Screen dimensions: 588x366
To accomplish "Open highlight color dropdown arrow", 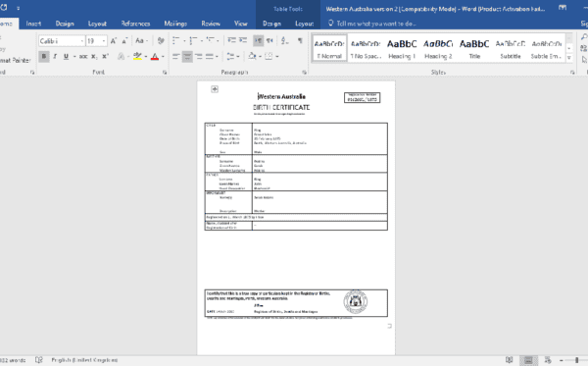I will (145, 56).
